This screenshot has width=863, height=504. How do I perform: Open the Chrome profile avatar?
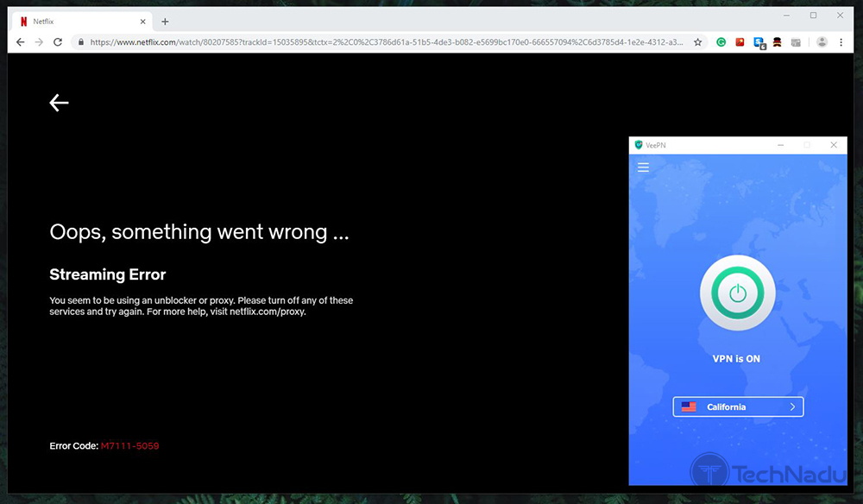click(822, 41)
